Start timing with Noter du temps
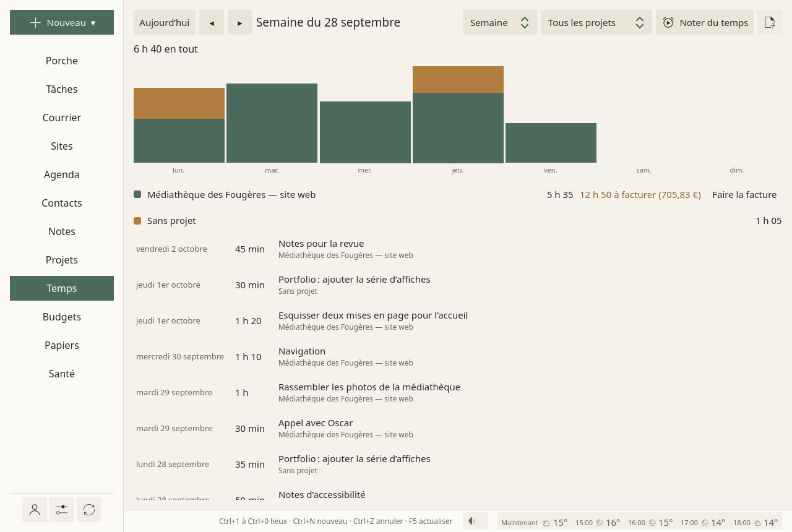 [x=705, y=22]
